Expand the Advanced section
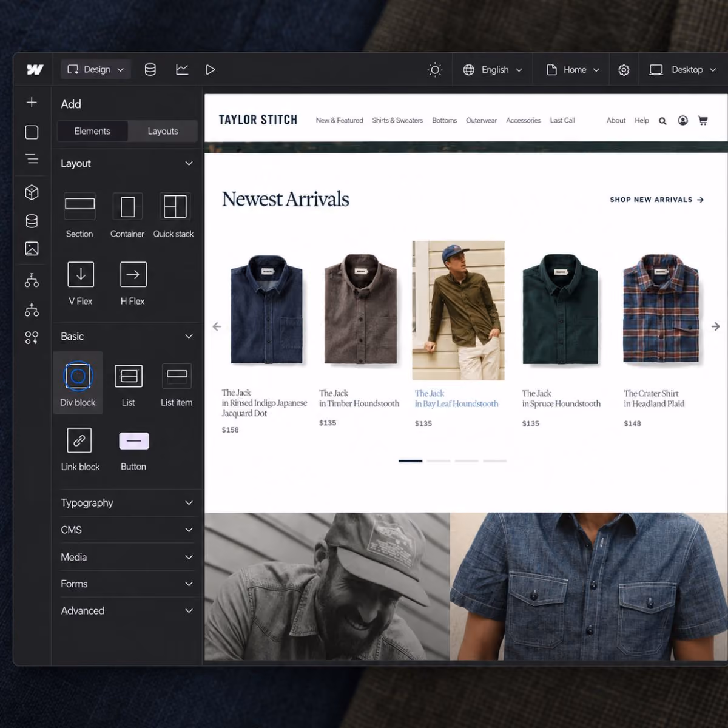 point(127,611)
